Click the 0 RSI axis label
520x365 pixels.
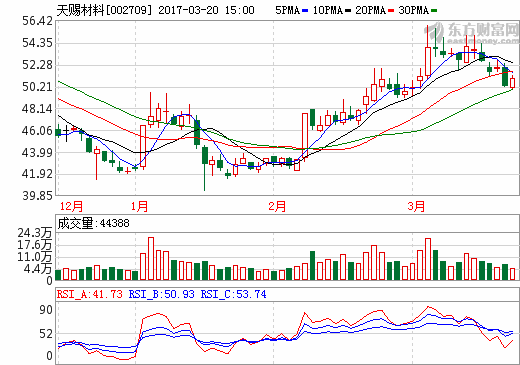pyautogui.click(x=49, y=356)
